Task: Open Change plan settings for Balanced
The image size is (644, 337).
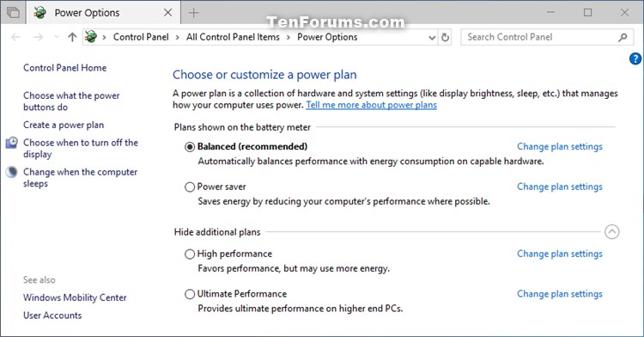Action: (x=559, y=147)
